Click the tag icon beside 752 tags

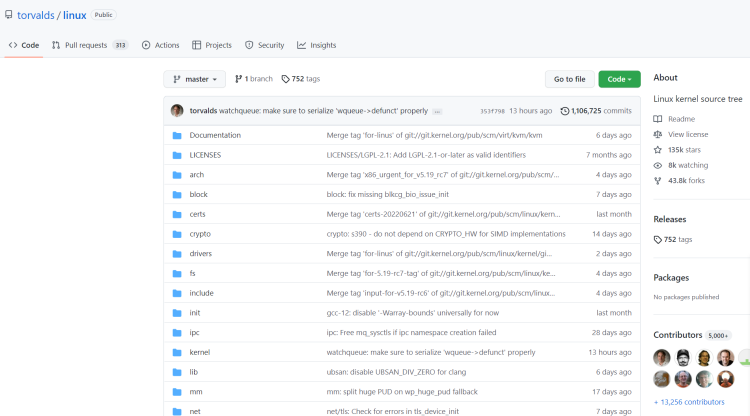click(x=285, y=79)
